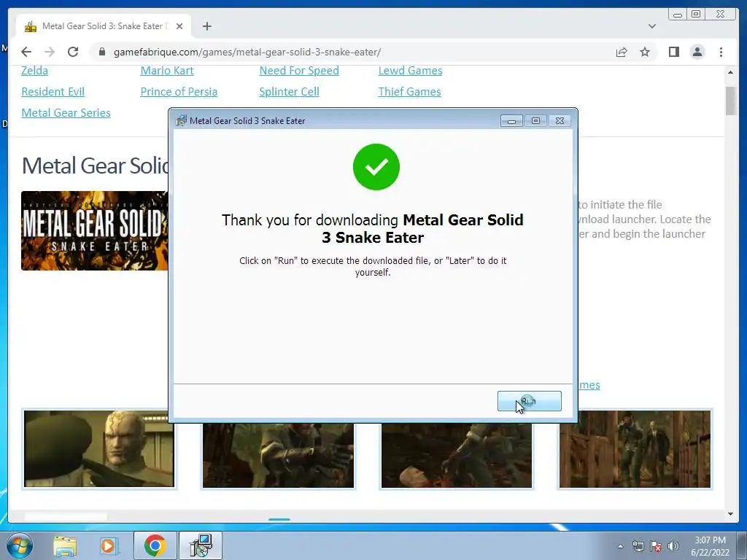The image size is (747, 560).
Task: Open the Chrome profile avatar menu
Action: coord(697,52)
